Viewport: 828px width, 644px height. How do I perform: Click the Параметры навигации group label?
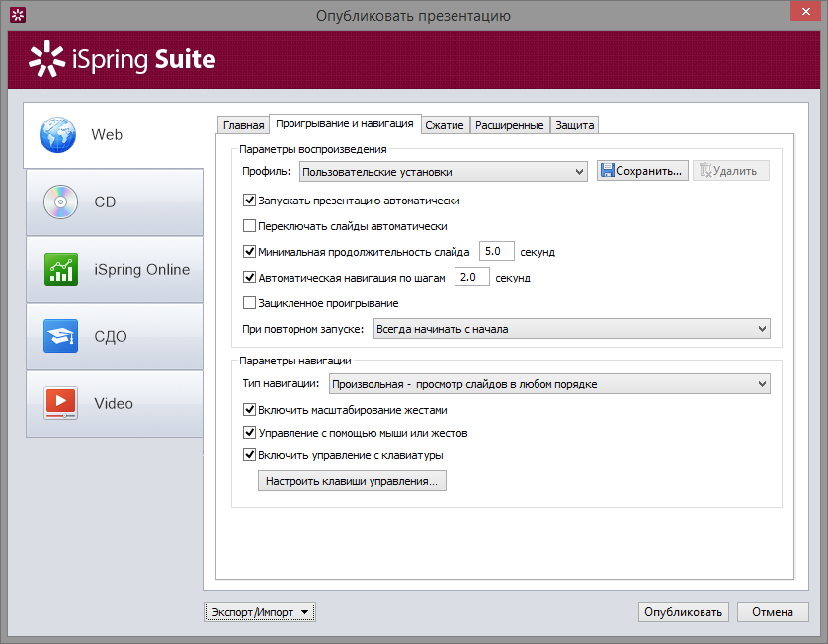(295, 361)
